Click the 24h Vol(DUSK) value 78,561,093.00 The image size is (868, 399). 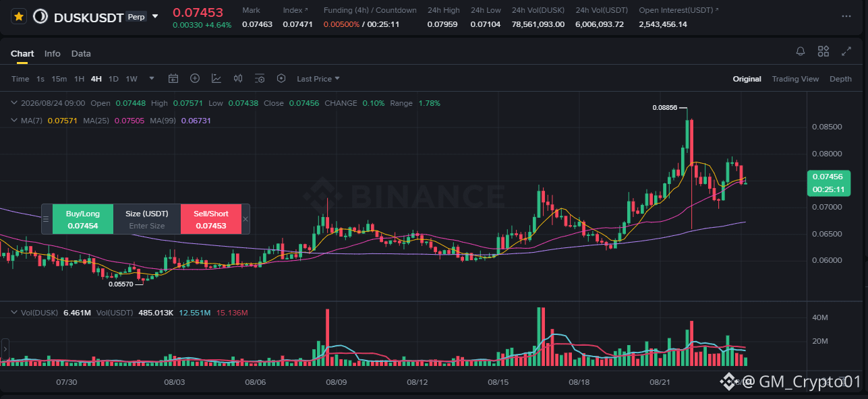tap(538, 24)
